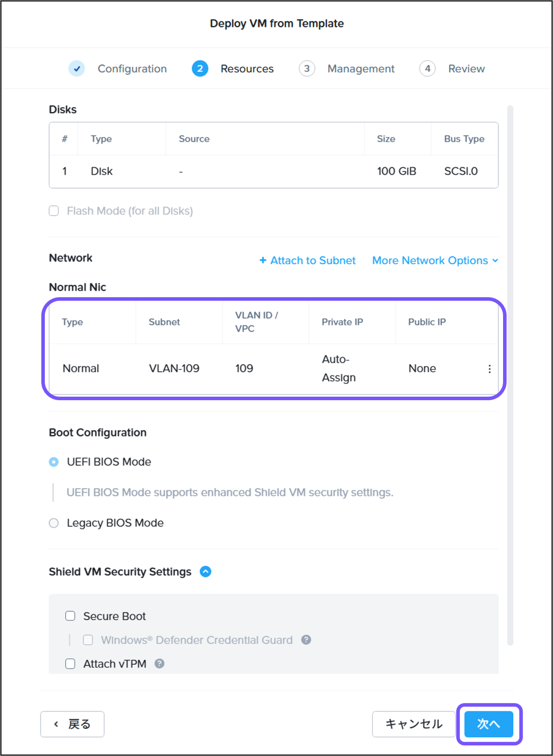Click the blue "2" circle on the Resources step

click(x=200, y=68)
